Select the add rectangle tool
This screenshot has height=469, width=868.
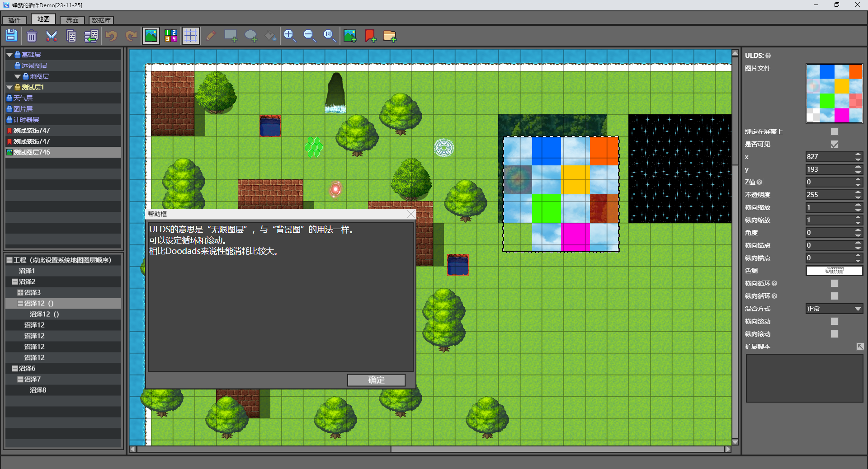(231, 36)
